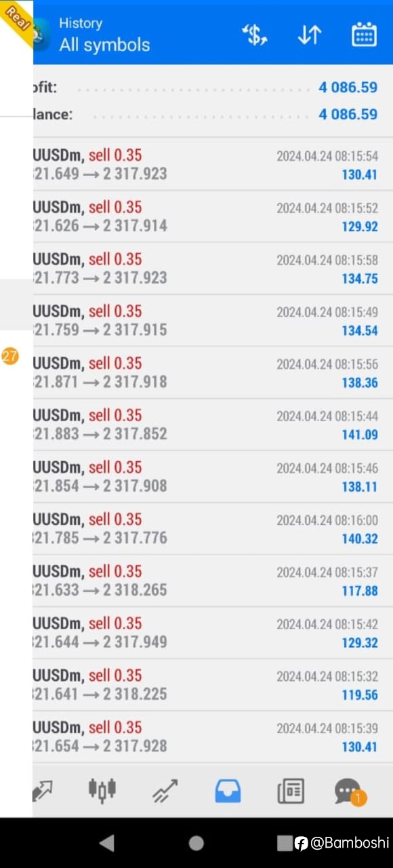
Task: Open the trade closed at 08:15:49
Action: click(x=213, y=320)
